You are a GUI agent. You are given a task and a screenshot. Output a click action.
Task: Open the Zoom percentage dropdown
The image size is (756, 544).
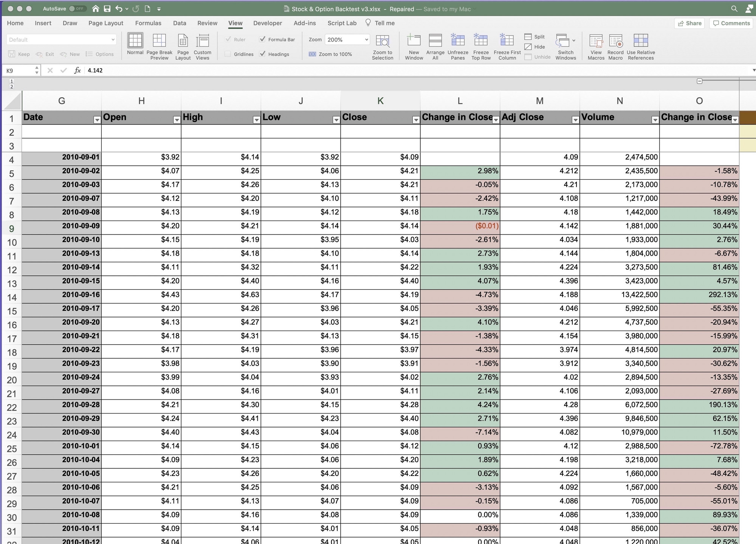(x=366, y=40)
